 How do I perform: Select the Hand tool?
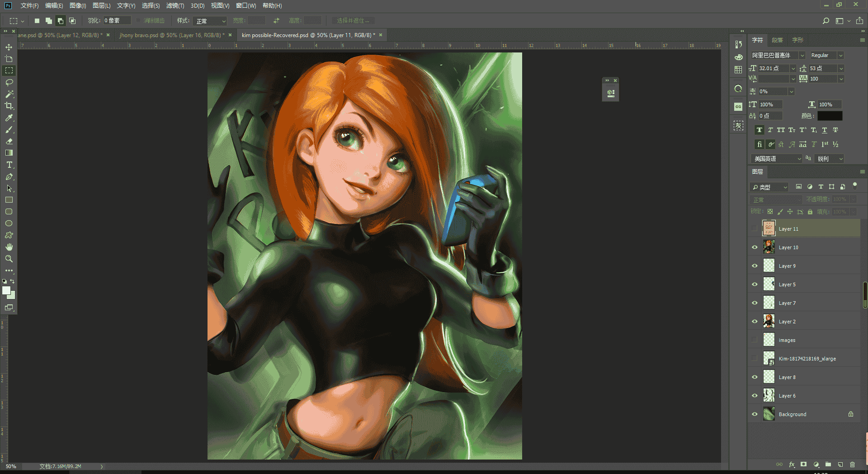pyautogui.click(x=9, y=247)
